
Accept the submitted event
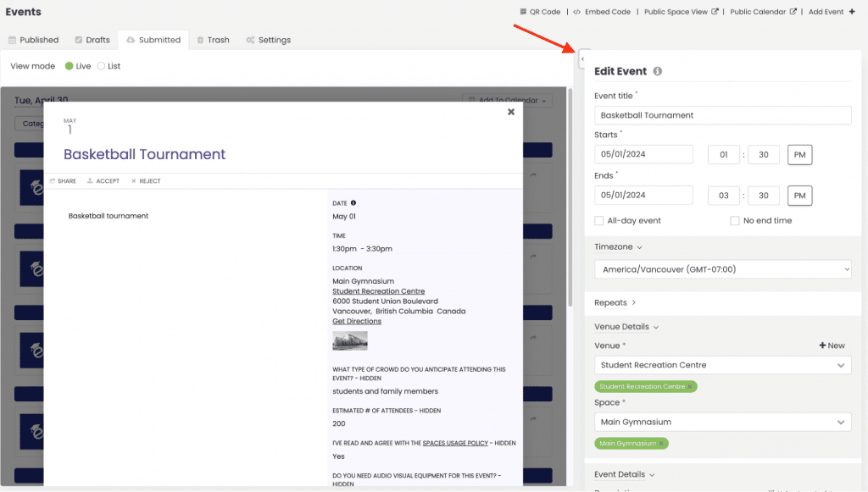pyautogui.click(x=103, y=181)
